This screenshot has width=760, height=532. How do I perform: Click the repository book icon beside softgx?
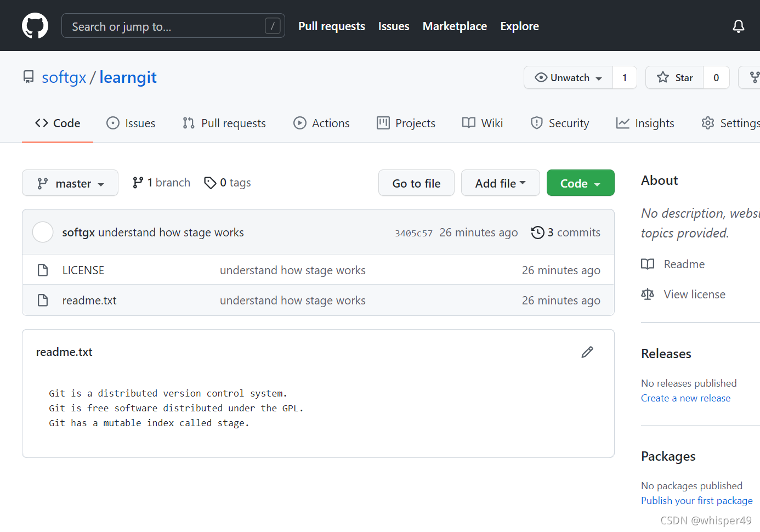click(29, 77)
